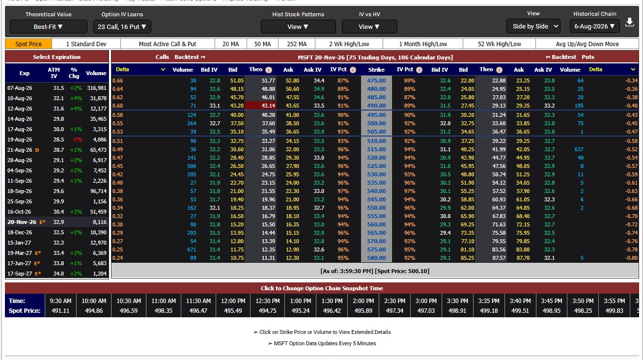Open details for the 550.00 strike

(x=376, y=208)
